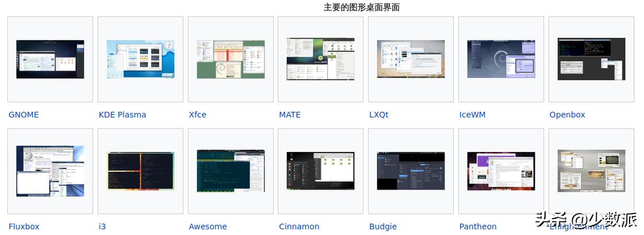Open the GNOME desktop screenshot thumbnail
Viewport: 644px width, 235px height.
point(50,59)
